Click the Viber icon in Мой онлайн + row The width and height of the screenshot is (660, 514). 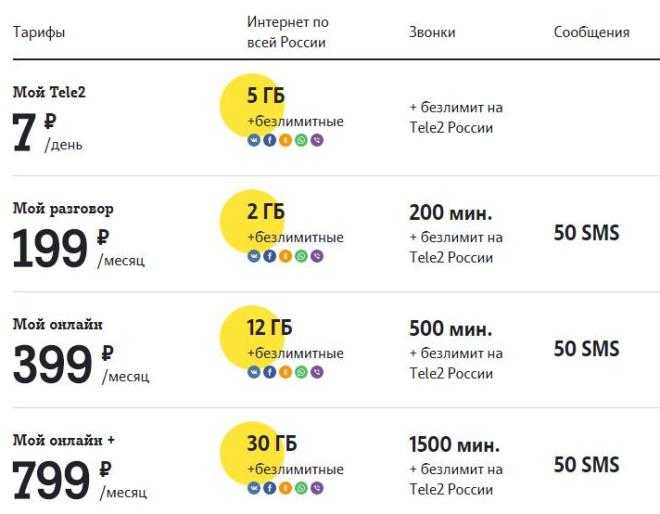[317, 488]
